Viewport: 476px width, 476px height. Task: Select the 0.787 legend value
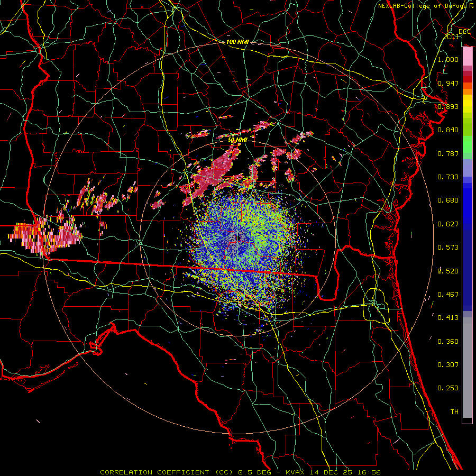click(x=448, y=153)
